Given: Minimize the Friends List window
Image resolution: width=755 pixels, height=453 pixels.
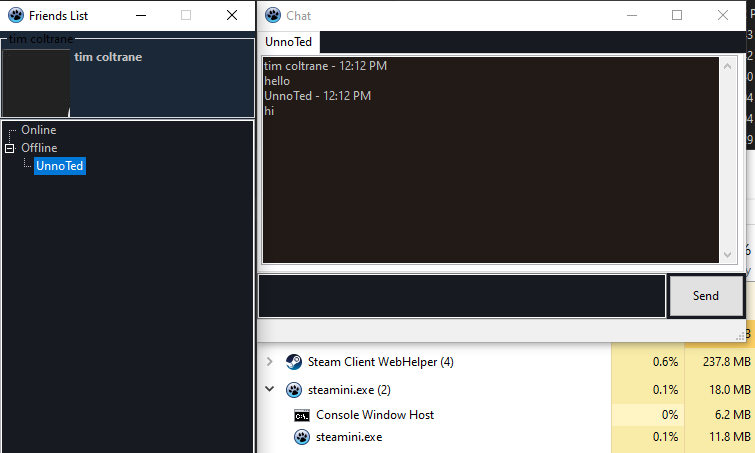Looking at the screenshot, I should point(139,15).
